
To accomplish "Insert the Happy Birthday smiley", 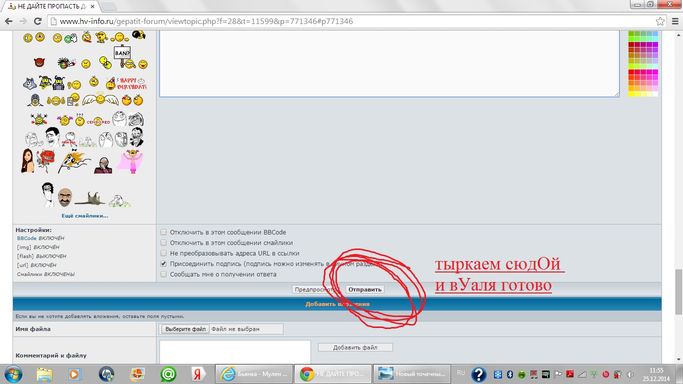I will pyautogui.click(x=133, y=84).
